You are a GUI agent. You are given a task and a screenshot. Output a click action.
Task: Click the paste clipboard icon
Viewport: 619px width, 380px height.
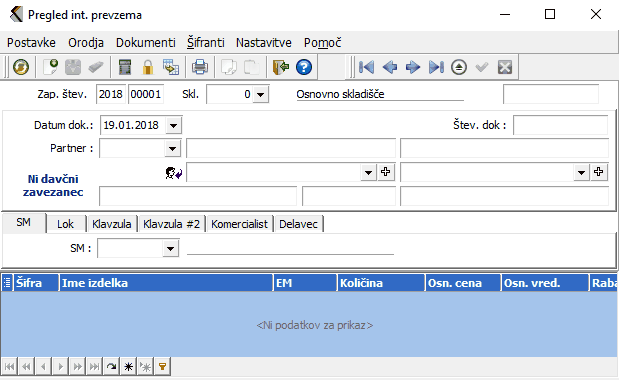click(251, 67)
